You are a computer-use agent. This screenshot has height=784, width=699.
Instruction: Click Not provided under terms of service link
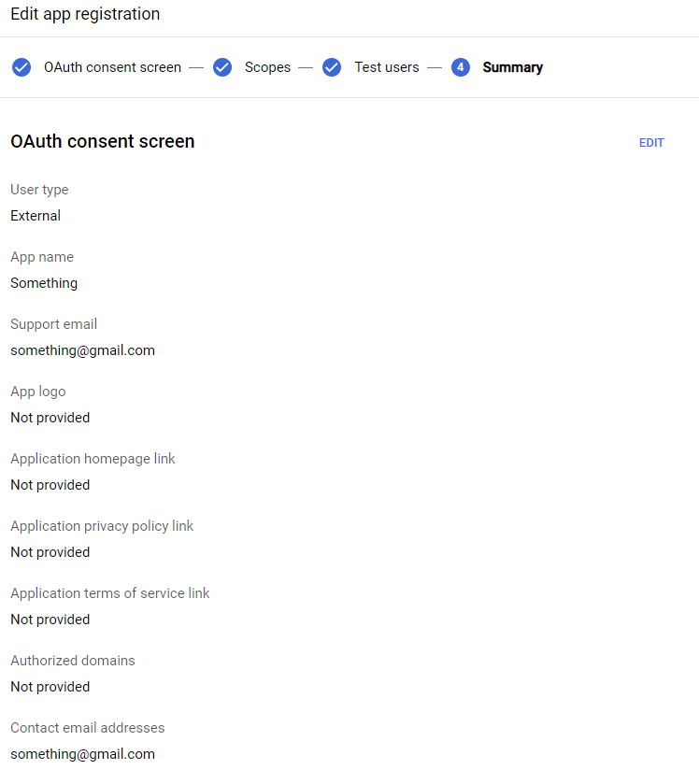click(50, 620)
